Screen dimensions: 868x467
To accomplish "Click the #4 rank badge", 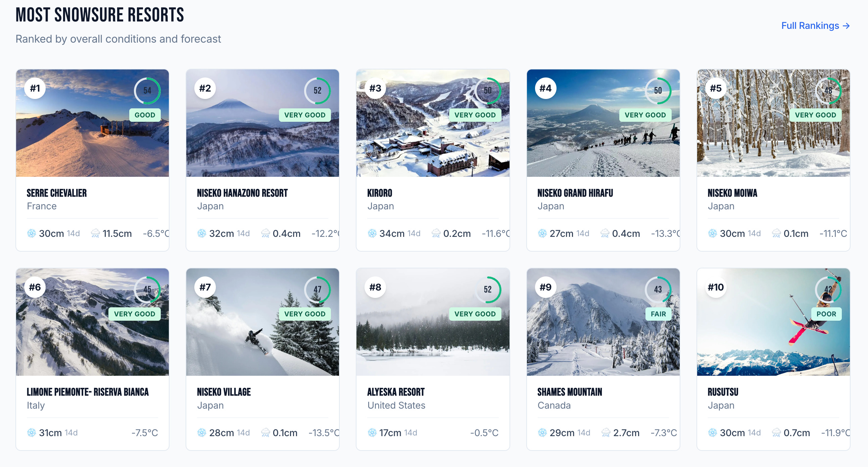I will click(545, 88).
